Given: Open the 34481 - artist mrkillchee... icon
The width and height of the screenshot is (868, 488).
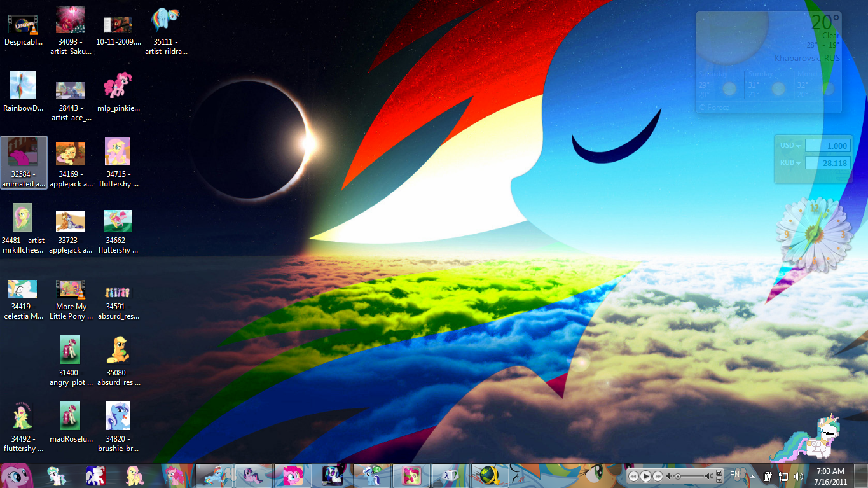Looking at the screenshot, I should click(23, 229).
